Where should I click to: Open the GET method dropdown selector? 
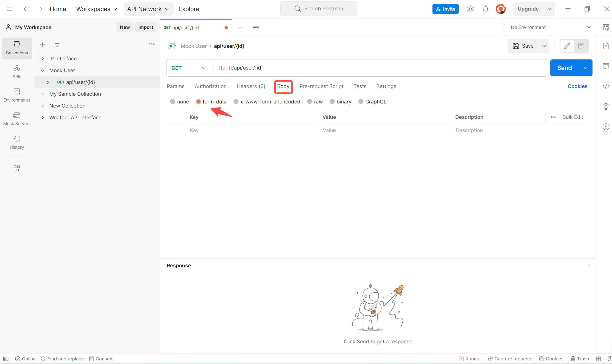tap(188, 68)
